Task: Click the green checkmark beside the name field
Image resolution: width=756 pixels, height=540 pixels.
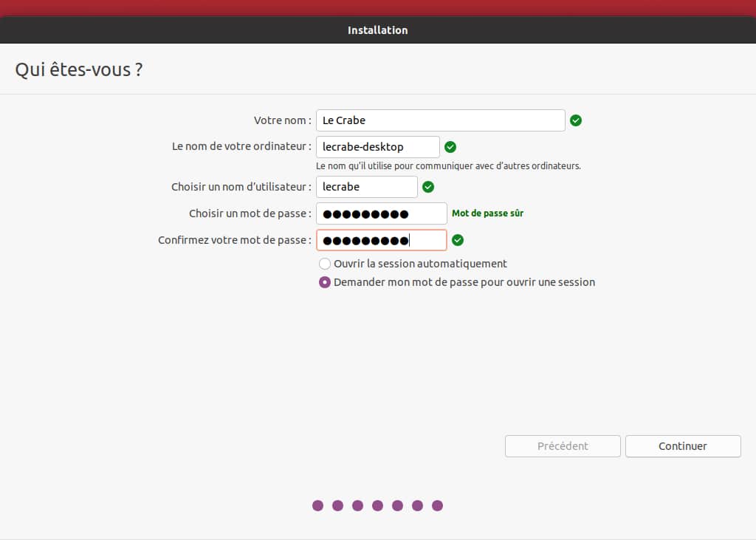Action: (x=576, y=120)
